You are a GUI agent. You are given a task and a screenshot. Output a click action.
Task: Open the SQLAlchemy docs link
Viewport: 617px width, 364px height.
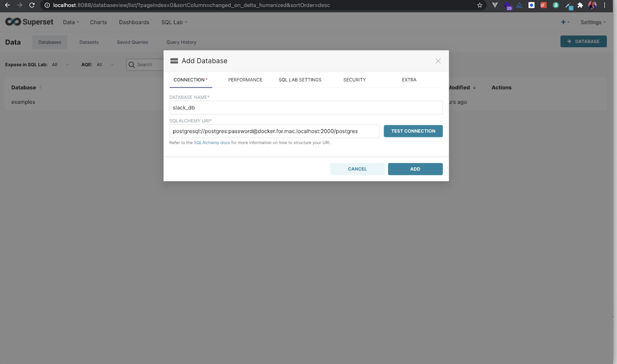coord(212,143)
